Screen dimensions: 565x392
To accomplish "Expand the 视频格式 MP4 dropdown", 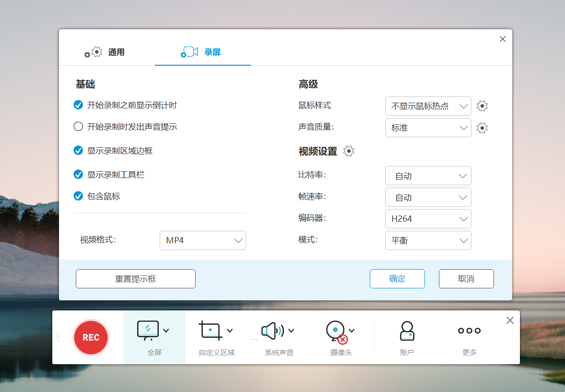I will [202, 240].
